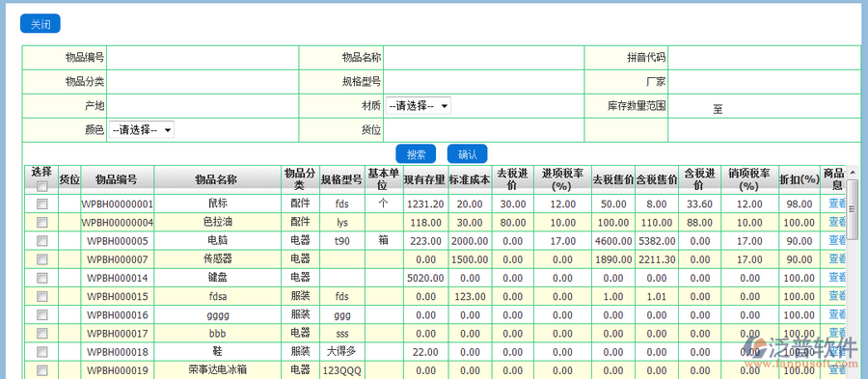Click the 物品名称 input field
The image size is (868, 379).
(x=484, y=57)
